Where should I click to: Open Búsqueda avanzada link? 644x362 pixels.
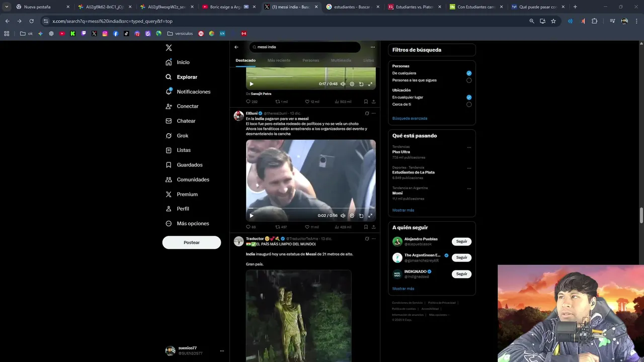point(410,119)
